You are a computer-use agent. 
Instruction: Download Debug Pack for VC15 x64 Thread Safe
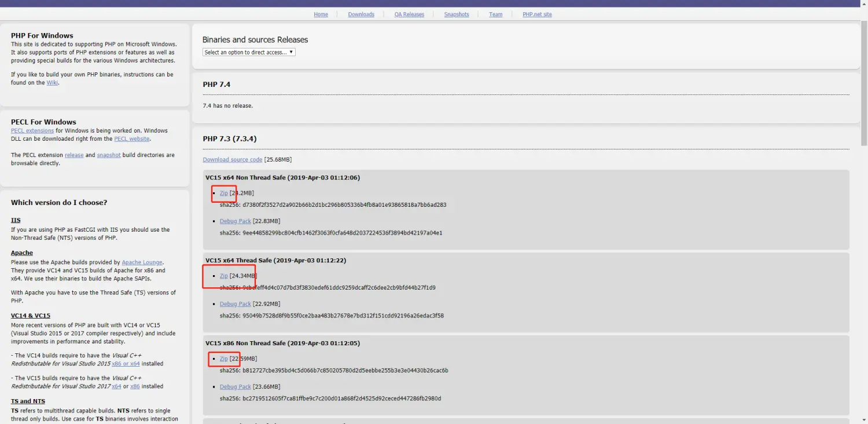point(236,304)
